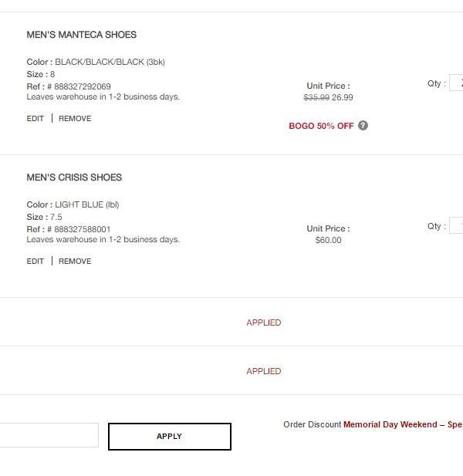
Task: Click the $60.00 unit price
Action: point(328,240)
